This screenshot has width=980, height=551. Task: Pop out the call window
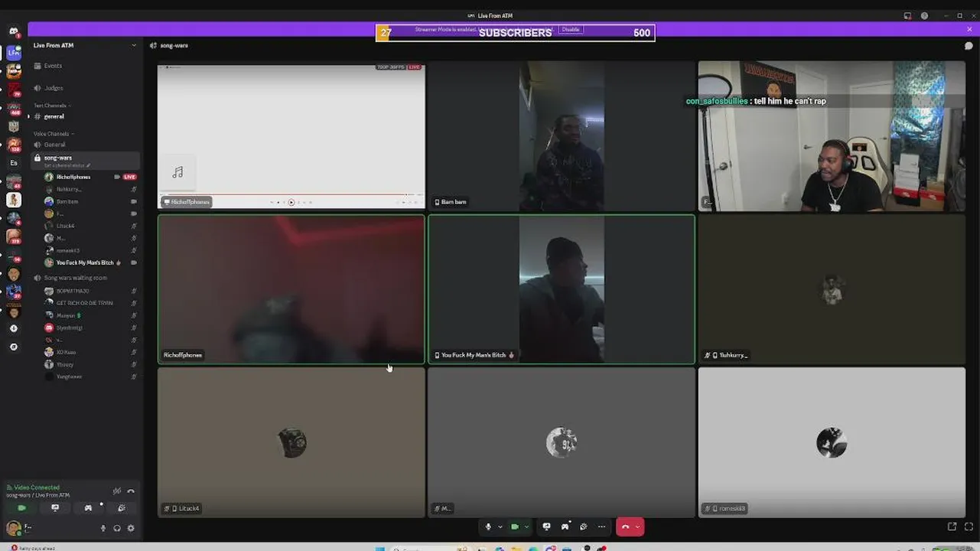pyautogui.click(x=952, y=527)
